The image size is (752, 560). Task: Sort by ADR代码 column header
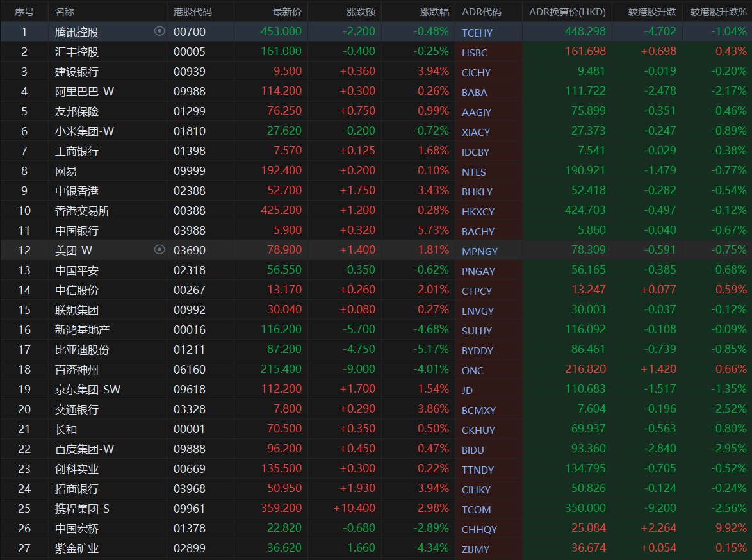point(482,12)
